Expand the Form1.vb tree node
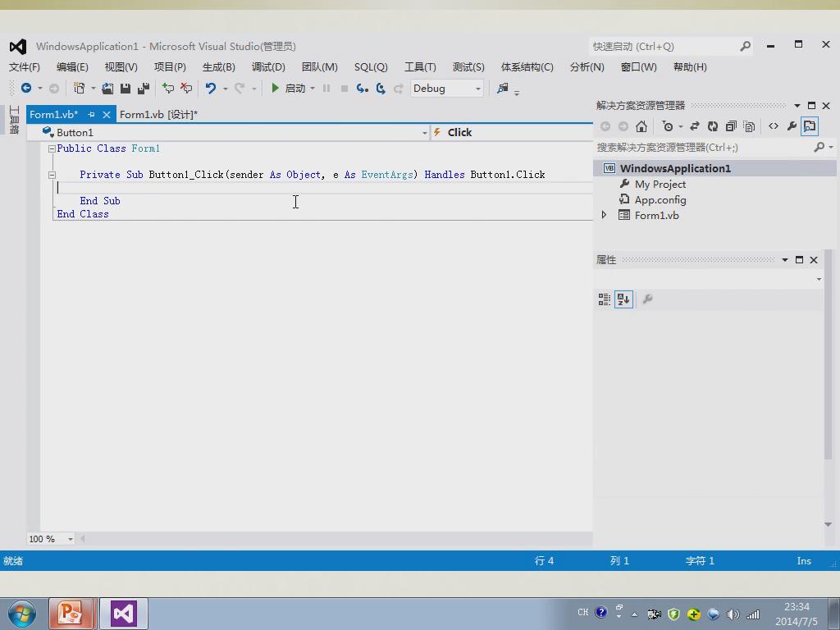The height and width of the screenshot is (630, 840). (605, 216)
